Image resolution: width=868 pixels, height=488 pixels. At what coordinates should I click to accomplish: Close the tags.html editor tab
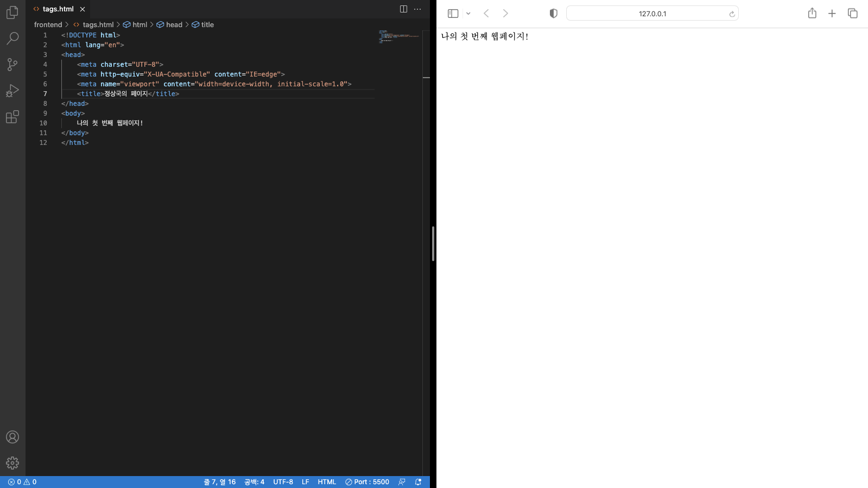point(83,9)
